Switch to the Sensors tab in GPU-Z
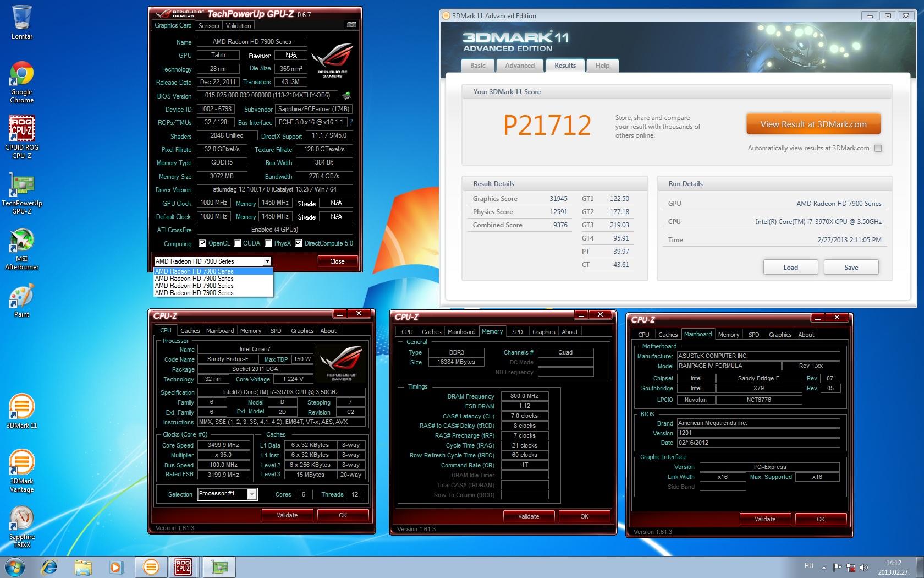924x578 pixels. [208, 26]
